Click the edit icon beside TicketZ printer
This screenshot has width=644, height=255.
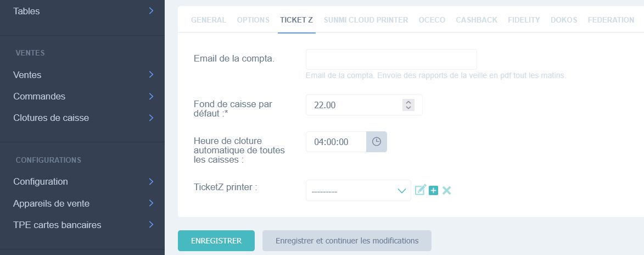tap(421, 190)
